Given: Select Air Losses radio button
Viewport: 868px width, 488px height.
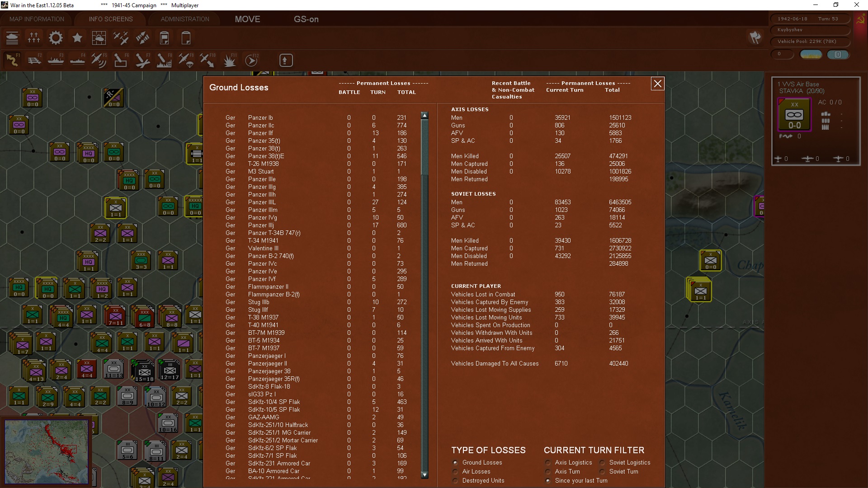Looking at the screenshot, I should (x=456, y=471).
